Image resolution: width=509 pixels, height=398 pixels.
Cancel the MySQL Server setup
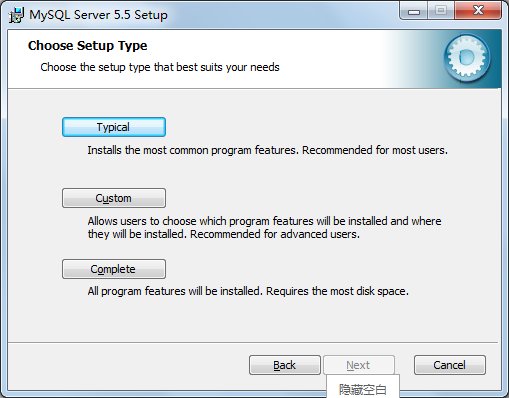pyautogui.click(x=450, y=365)
